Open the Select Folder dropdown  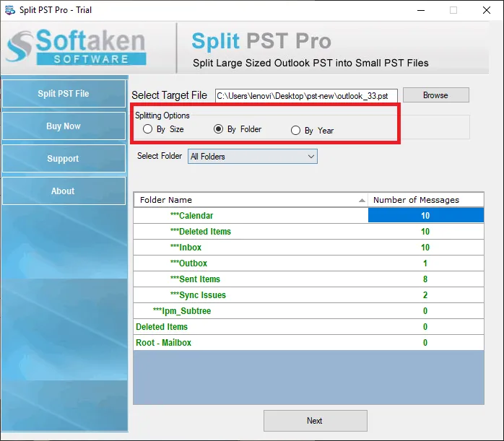pos(253,157)
